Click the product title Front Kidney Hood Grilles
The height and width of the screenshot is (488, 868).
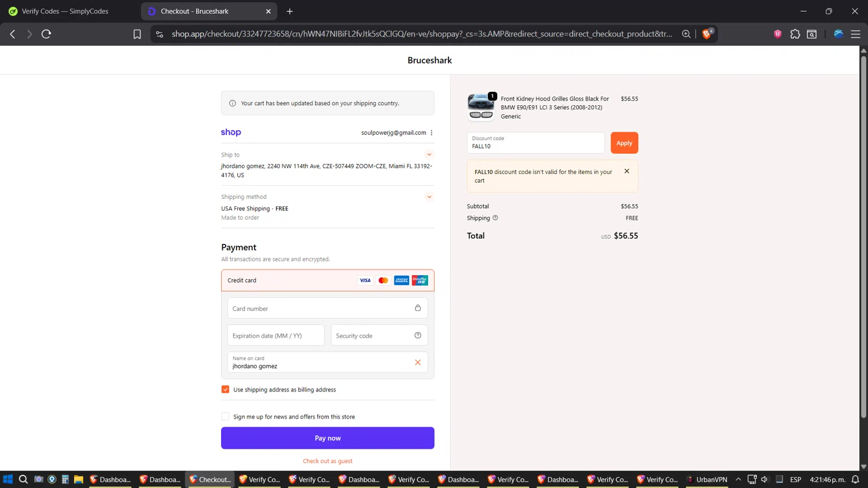click(555, 108)
